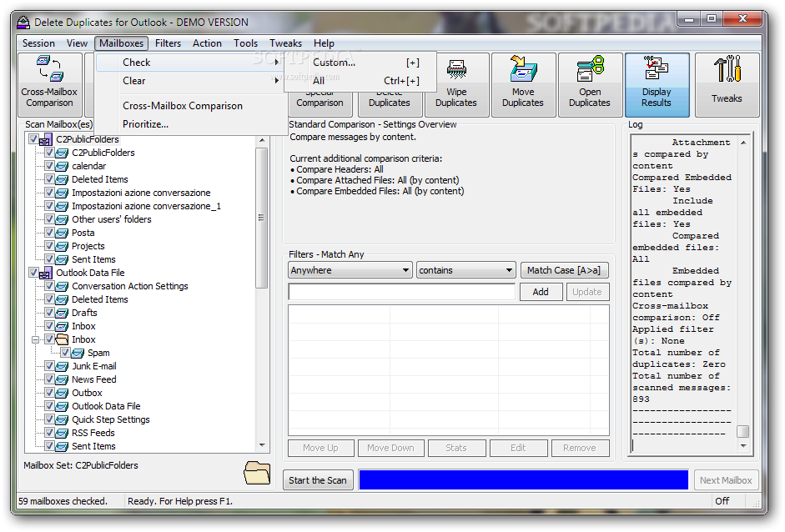The image size is (785, 532).
Task: Uncheck the Posta folder checkbox
Action: click(49, 232)
